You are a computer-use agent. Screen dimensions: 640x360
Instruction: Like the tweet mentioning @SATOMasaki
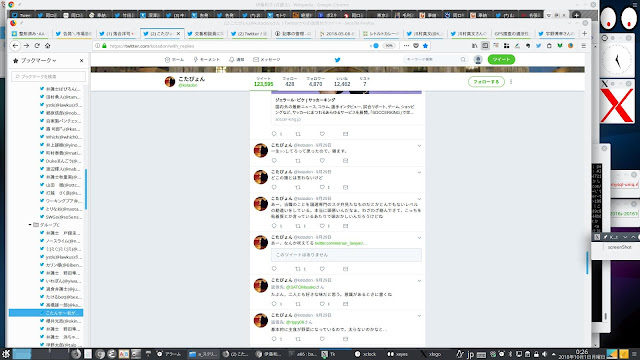click(x=322, y=304)
